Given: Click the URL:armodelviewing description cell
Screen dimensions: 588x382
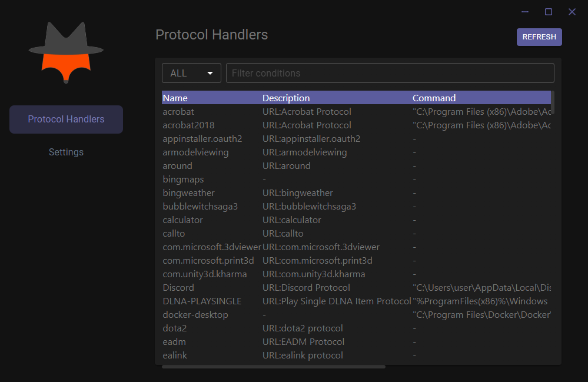Looking at the screenshot, I should (x=305, y=152).
